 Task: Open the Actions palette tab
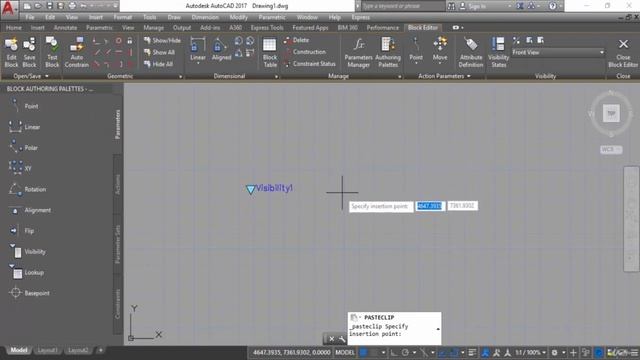coord(118,184)
